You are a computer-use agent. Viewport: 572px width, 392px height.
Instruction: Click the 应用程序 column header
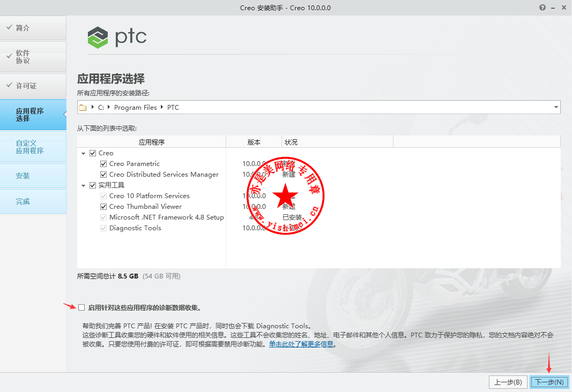coord(152,142)
